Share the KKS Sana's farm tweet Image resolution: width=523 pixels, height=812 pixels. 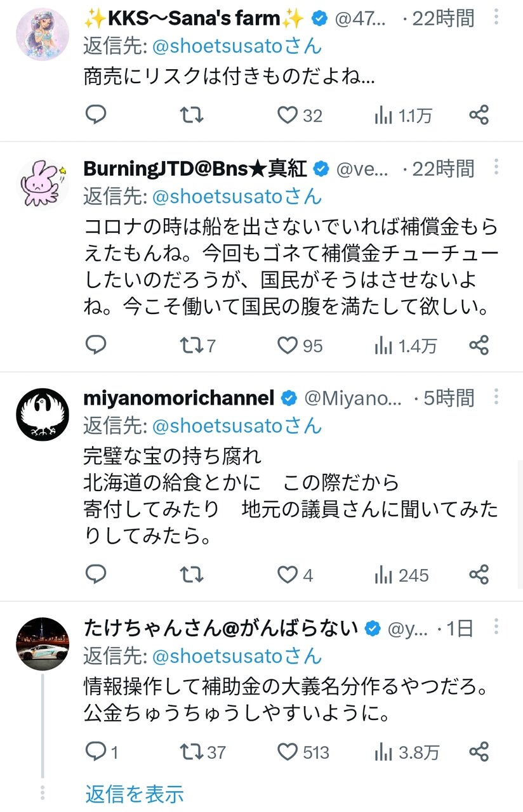pos(479,115)
